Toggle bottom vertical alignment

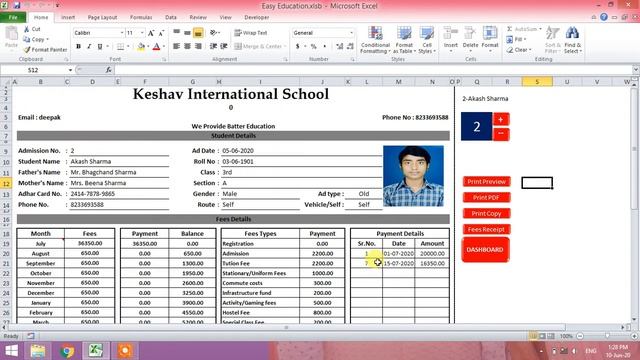click(x=198, y=33)
